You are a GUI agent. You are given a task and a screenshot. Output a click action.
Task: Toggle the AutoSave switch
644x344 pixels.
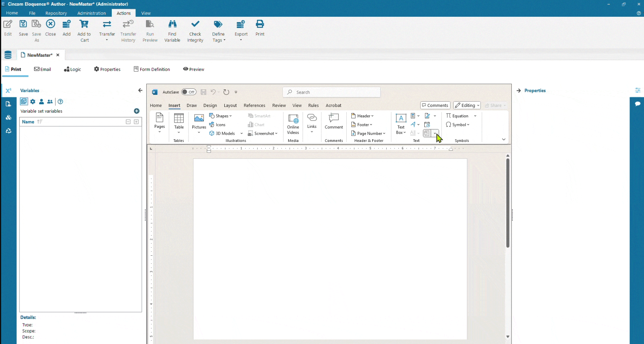[x=189, y=92]
